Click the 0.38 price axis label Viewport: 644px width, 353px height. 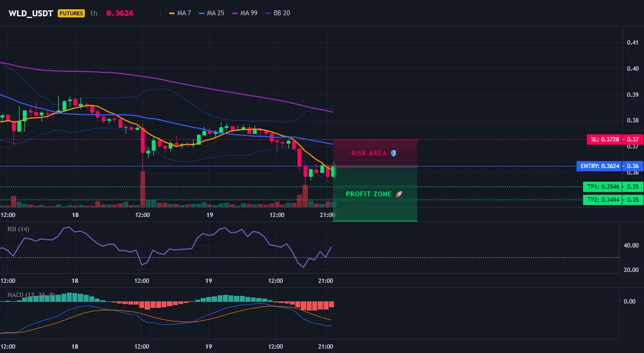[x=633, y=120]
